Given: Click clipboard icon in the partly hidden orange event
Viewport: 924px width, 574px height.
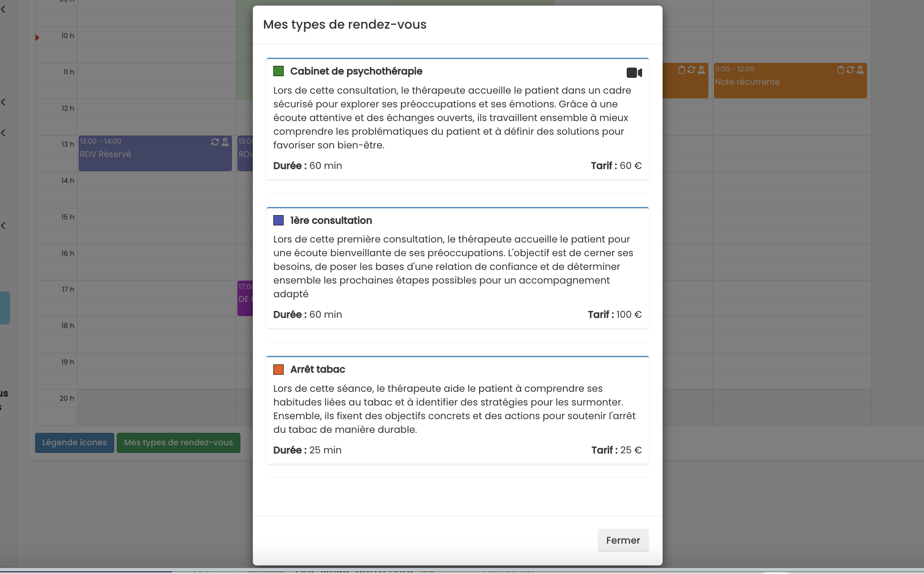Looking at the screenshot, I should pos(682,69).
